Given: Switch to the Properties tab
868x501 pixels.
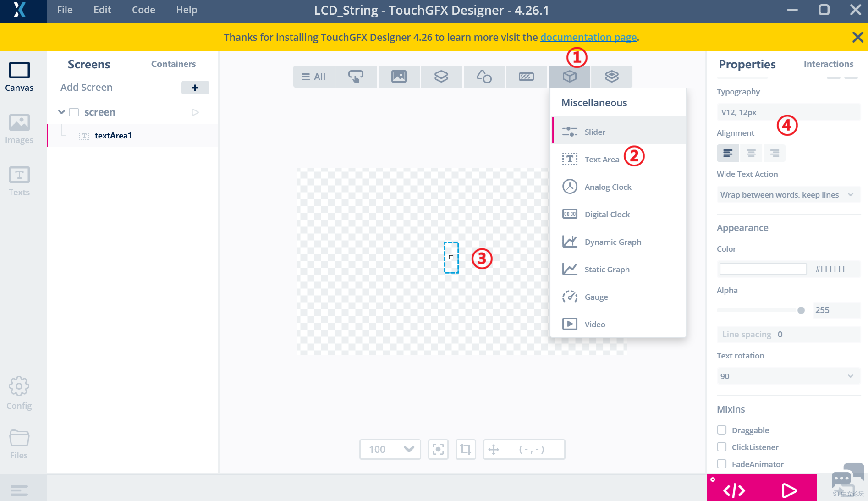Looking at the screenshot, I should click(x=747, y=65).
